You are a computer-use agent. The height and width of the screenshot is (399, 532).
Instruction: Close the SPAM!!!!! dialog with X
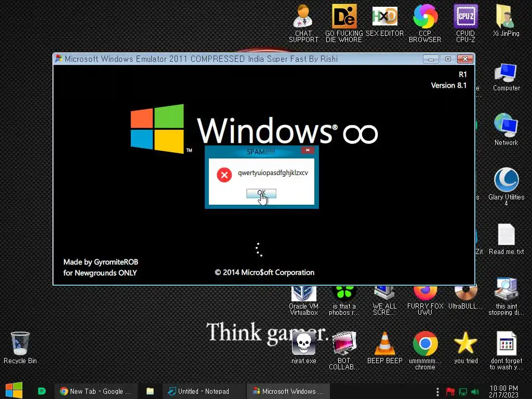pos(308,150)
